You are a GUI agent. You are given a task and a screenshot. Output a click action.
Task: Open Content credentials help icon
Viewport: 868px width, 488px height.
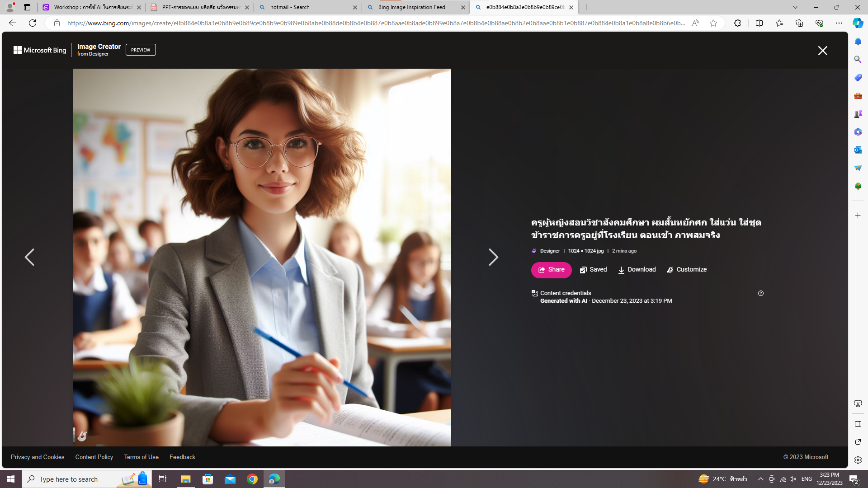tap(761, 293)
